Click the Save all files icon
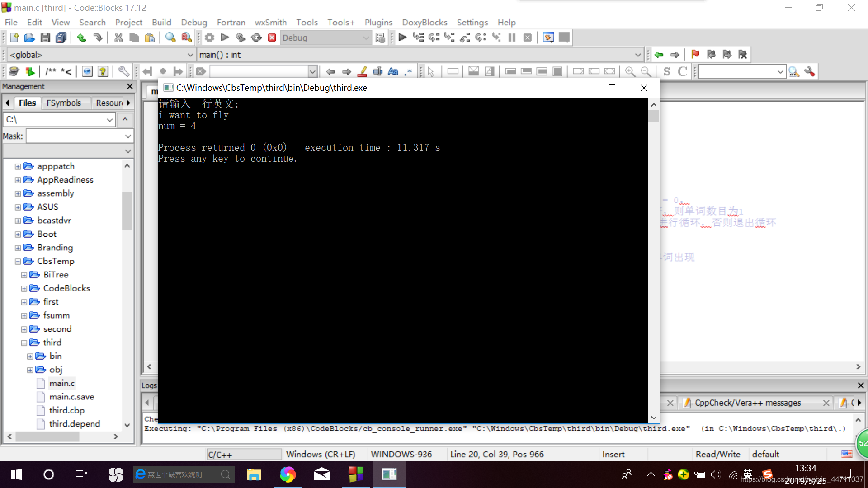868x488 pixels. click(61, 38)
